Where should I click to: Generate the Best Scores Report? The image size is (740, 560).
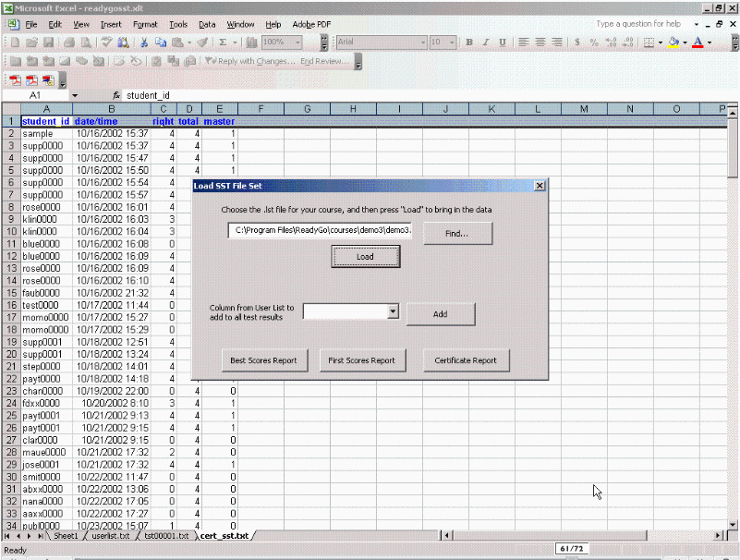[x=264, y=360]
